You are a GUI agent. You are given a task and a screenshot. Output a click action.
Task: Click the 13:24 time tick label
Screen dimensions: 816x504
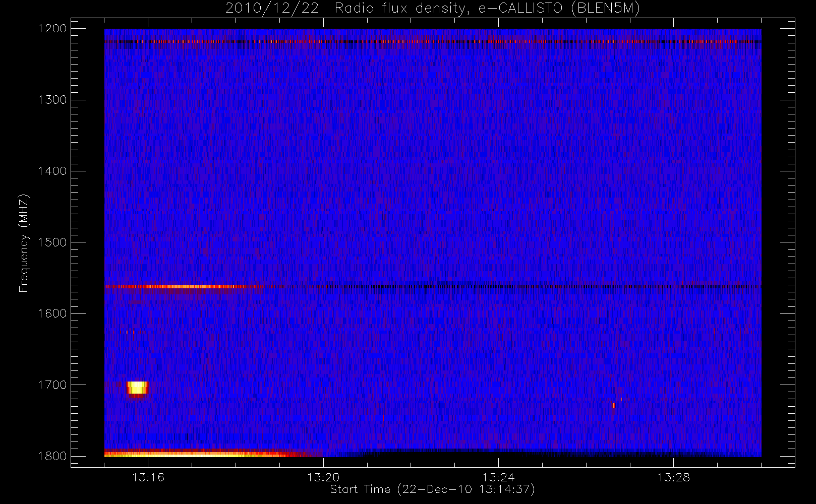[498, 477]
